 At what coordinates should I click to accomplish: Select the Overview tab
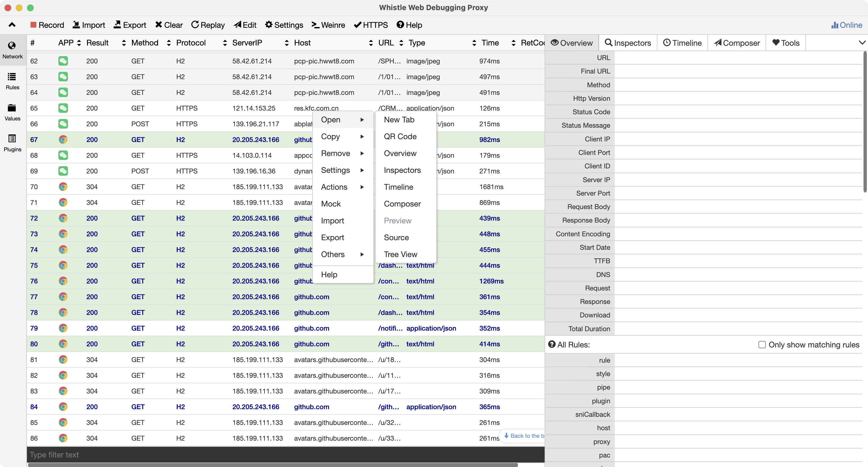point(572,43)
